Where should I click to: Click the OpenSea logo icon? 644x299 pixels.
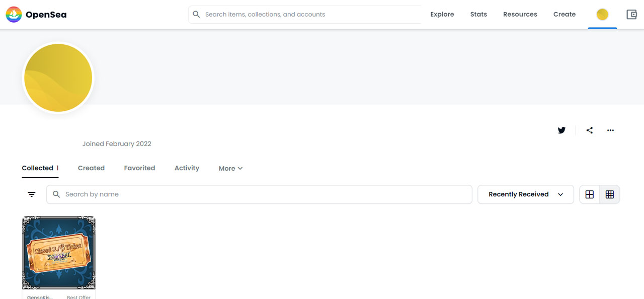point(14,15)
